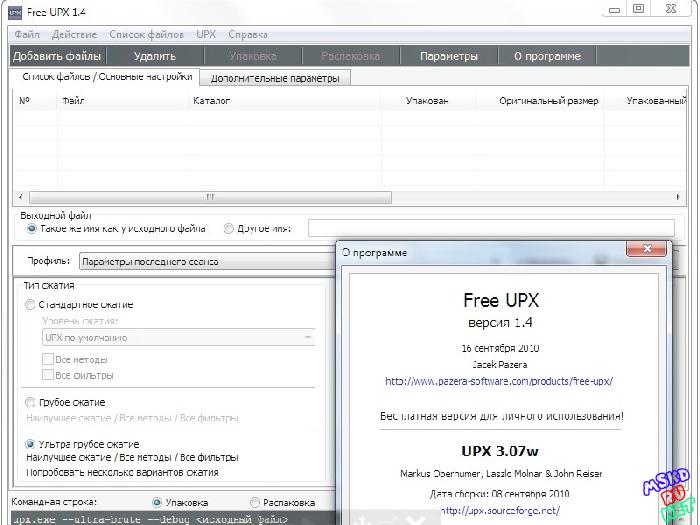Sort by Оригинальный размер column header

tap(540, 101)
